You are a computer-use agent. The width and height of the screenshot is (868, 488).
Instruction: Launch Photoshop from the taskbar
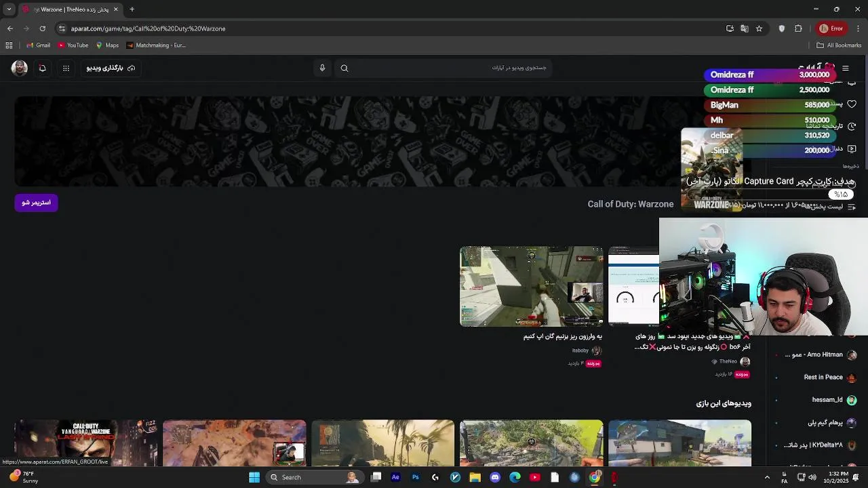click(x=416, y=477)
